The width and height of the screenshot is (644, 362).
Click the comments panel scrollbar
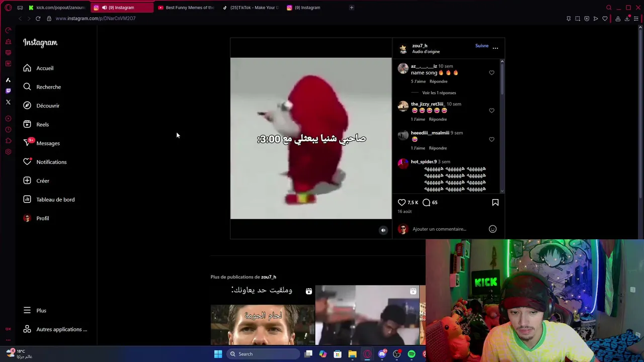click(502, 78)
